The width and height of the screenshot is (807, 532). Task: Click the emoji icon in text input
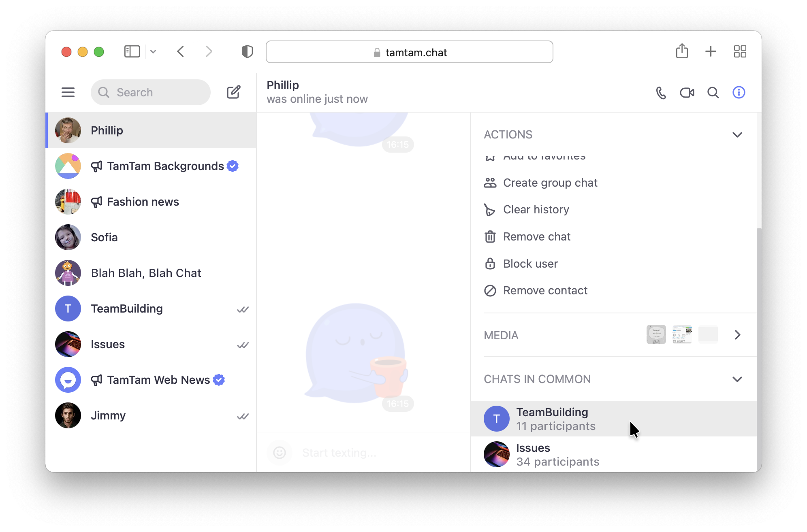tap(280, 452)
